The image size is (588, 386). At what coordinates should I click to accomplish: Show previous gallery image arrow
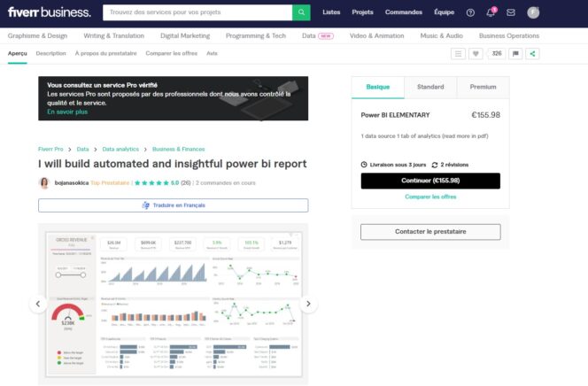[x=39, y=304]
